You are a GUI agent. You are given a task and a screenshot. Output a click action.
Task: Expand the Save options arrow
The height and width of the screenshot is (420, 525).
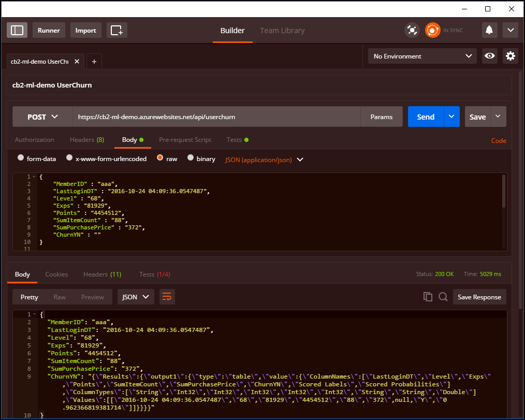tap(498, 117)
